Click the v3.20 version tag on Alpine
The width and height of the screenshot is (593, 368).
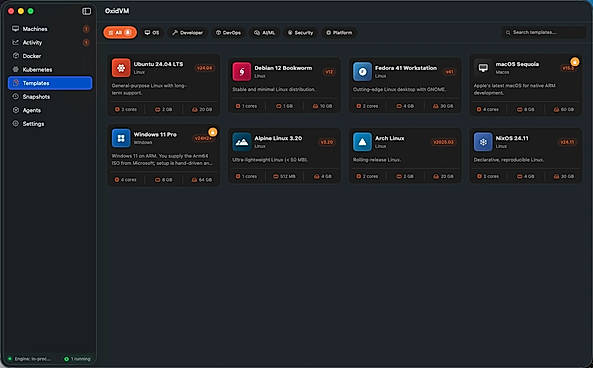(327, 142)
